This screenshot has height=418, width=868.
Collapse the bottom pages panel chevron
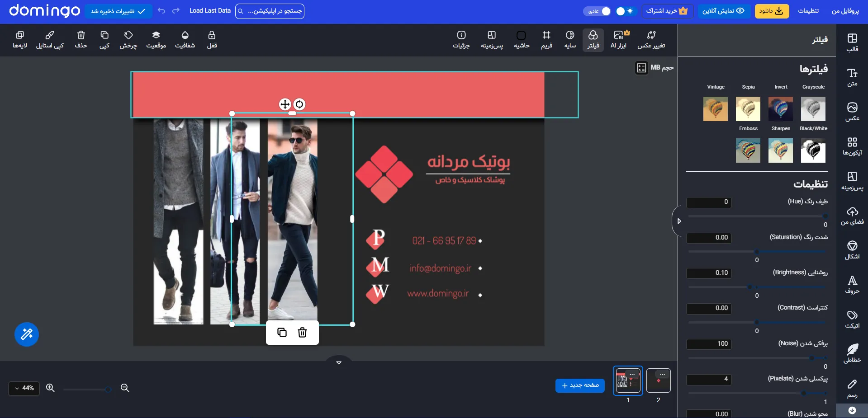click(339, 362)
